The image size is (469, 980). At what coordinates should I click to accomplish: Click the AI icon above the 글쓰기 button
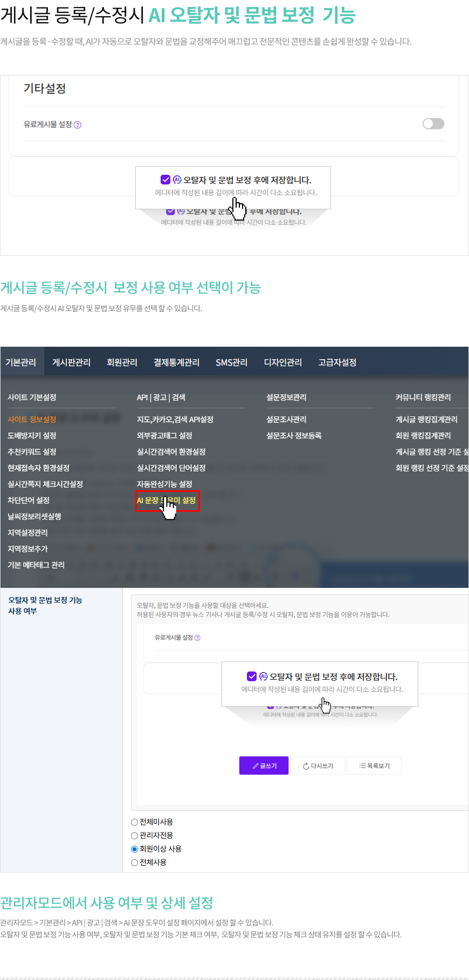(x=263, y=676)
